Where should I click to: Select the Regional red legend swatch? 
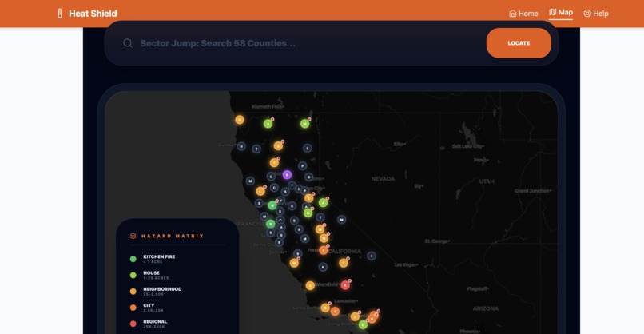pos(133,324)
